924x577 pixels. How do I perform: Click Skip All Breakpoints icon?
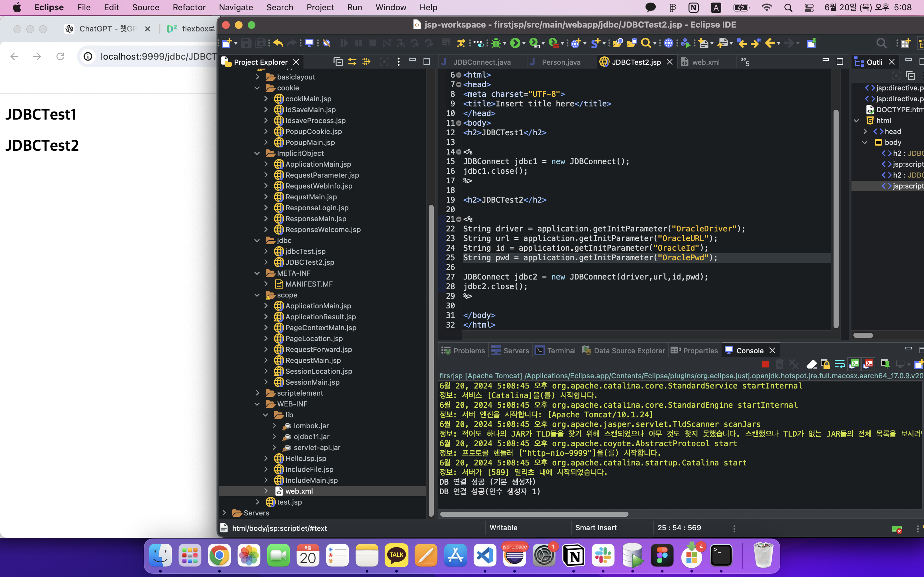(327, 43)
